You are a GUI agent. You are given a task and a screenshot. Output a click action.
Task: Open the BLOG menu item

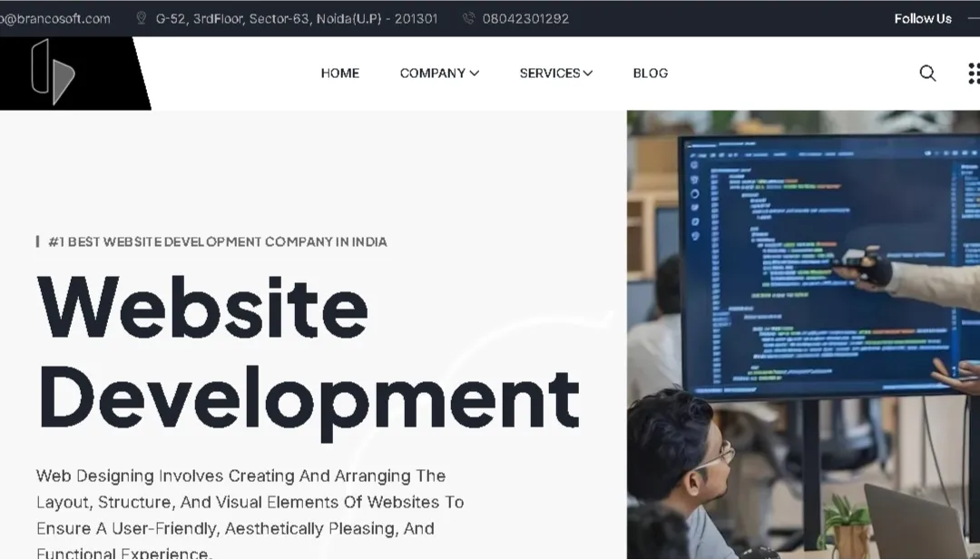[650, 74]
